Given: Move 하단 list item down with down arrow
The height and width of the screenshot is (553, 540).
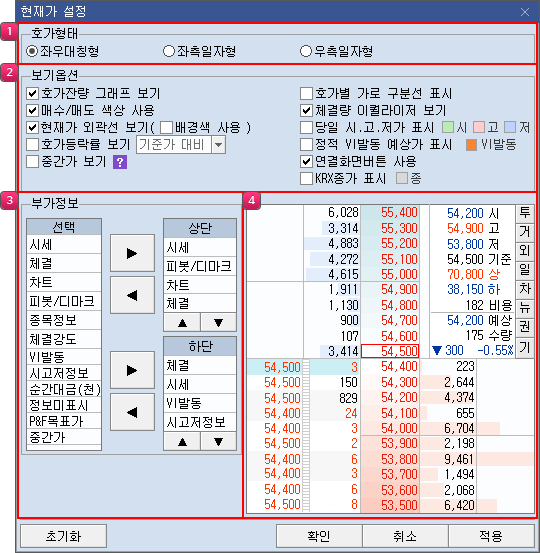Looking at the screenshot, I should point(218,441).
